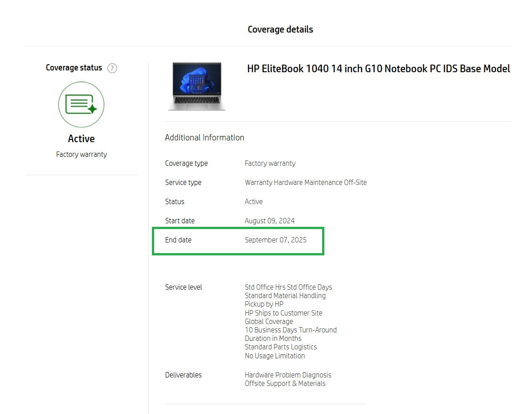Click 'Std Office Hrs Std Office Days' line
Image resolution: width=532 pixels, height=414 pixels.
(x=288, y=287)
